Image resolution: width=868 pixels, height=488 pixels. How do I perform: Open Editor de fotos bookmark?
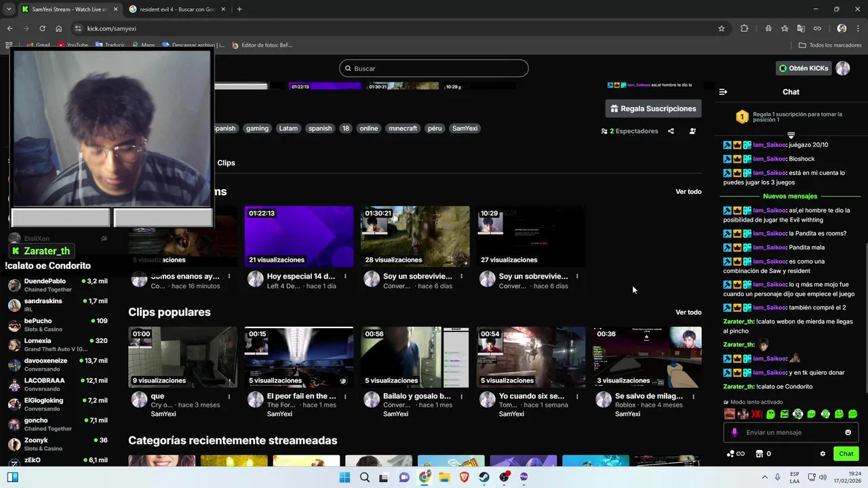point(262,45)
